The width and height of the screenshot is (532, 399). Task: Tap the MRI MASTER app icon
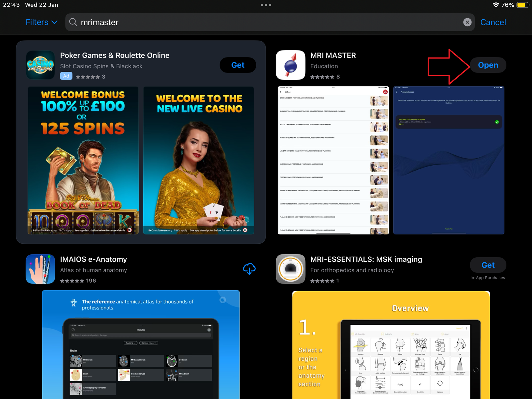[x=291, y=65]
